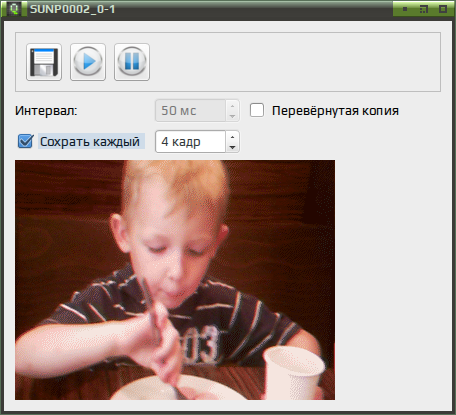Minimize the SUNP0002_0-1 window
The image size is (456, 415).
405,9
